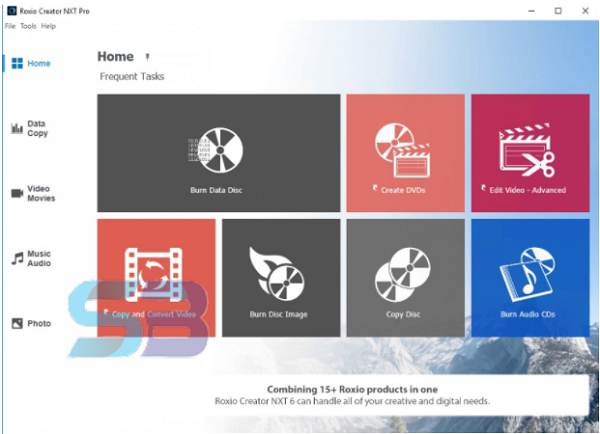Click the Photo picture icon in sidebar
Viewport: 600px width, 434px height.
coord(17,323)
